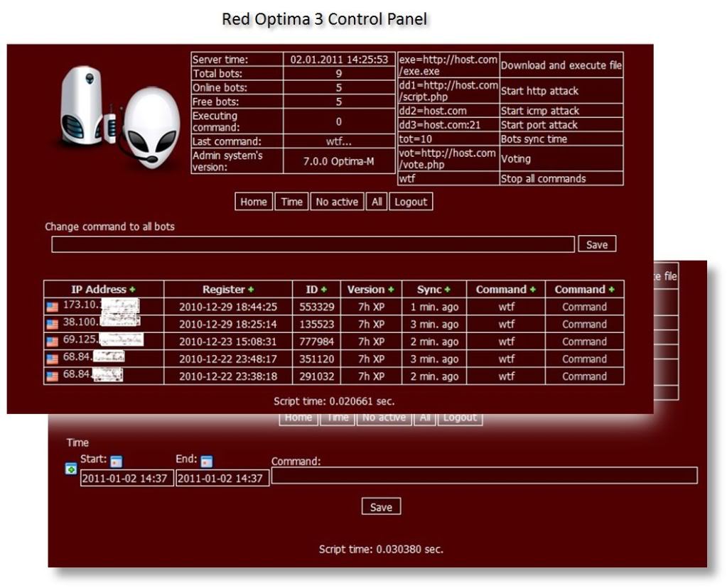Select the ID cell 351120
This screenshot has height=588, width=727.
click(317, 359)
